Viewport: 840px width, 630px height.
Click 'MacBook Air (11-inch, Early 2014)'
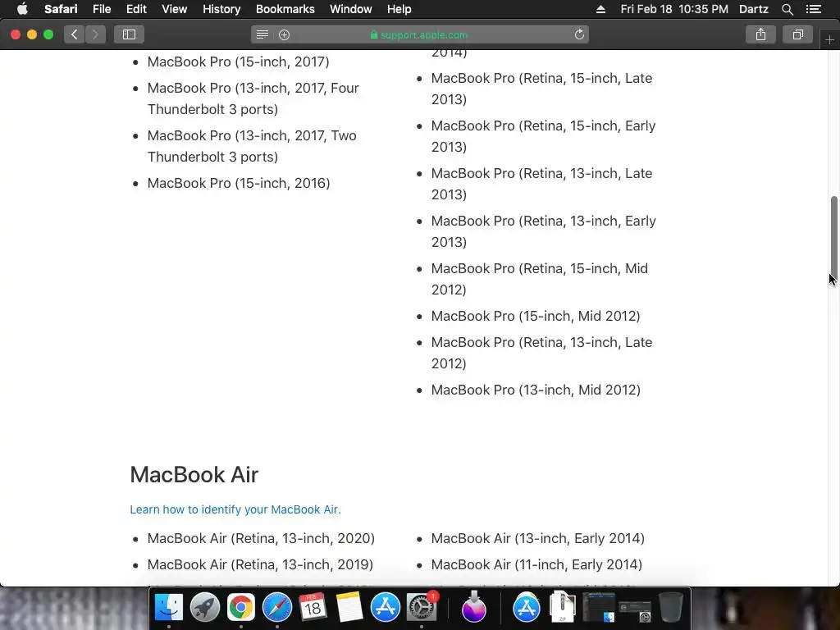tap(536, 564)
